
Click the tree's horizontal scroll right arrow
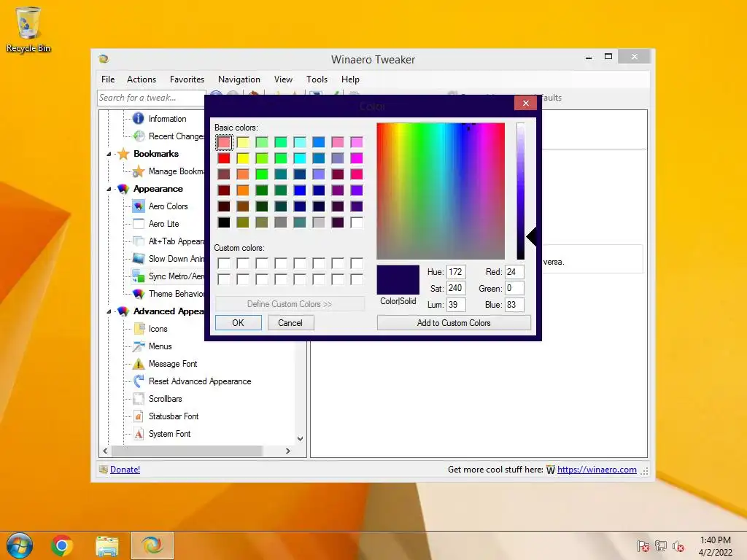point(287,451)
